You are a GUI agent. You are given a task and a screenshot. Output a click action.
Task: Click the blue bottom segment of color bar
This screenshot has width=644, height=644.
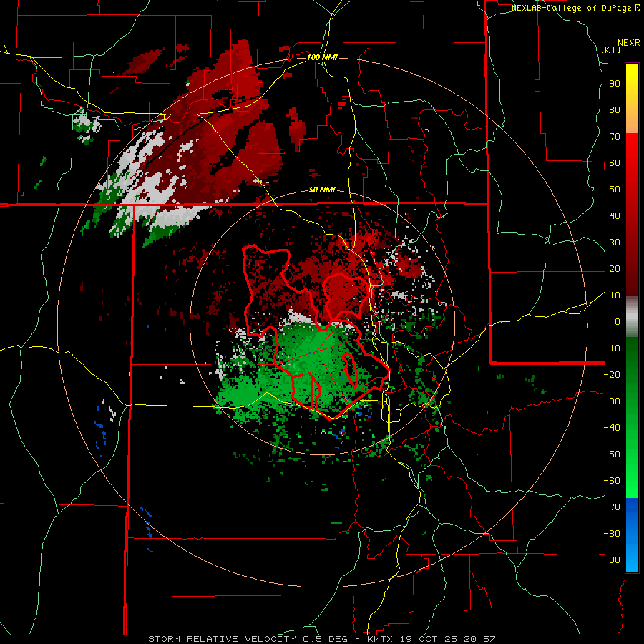(632, 535)
